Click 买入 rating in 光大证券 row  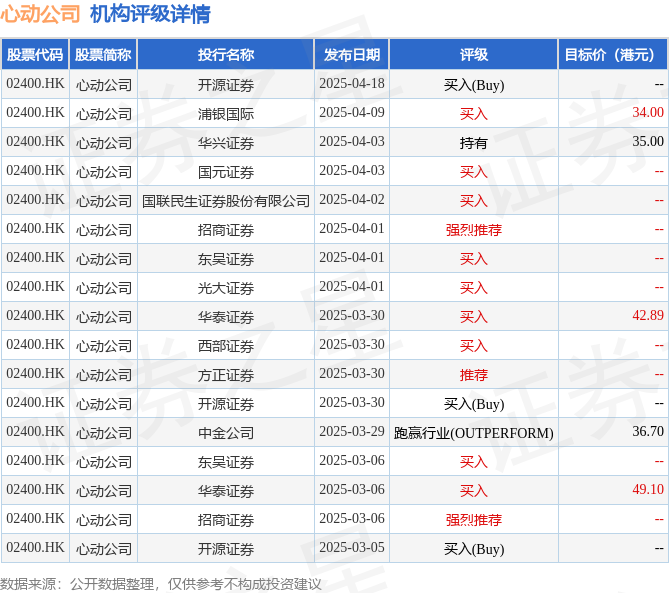coord(474,288)
